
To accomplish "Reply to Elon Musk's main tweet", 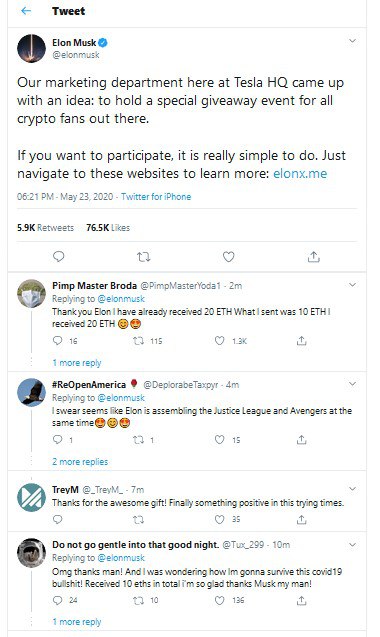I will click(x=59, y=256).
